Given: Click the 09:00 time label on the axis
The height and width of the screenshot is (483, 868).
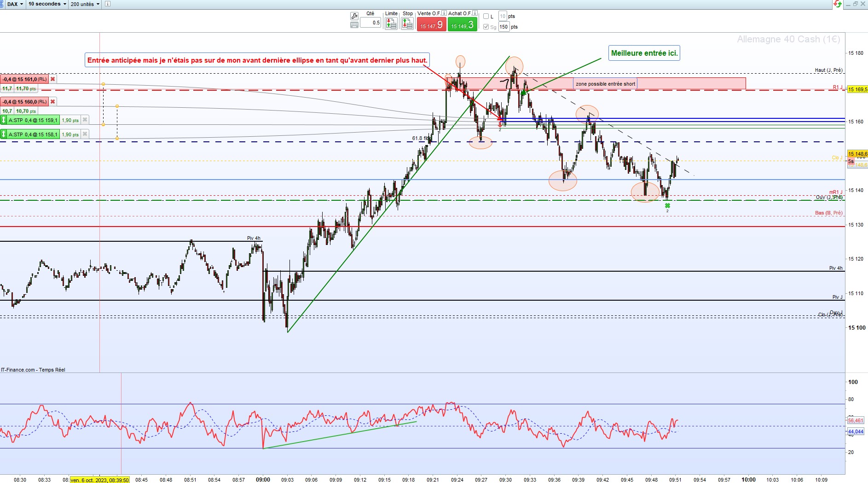Looking at the screenshot, I should 263,480.
